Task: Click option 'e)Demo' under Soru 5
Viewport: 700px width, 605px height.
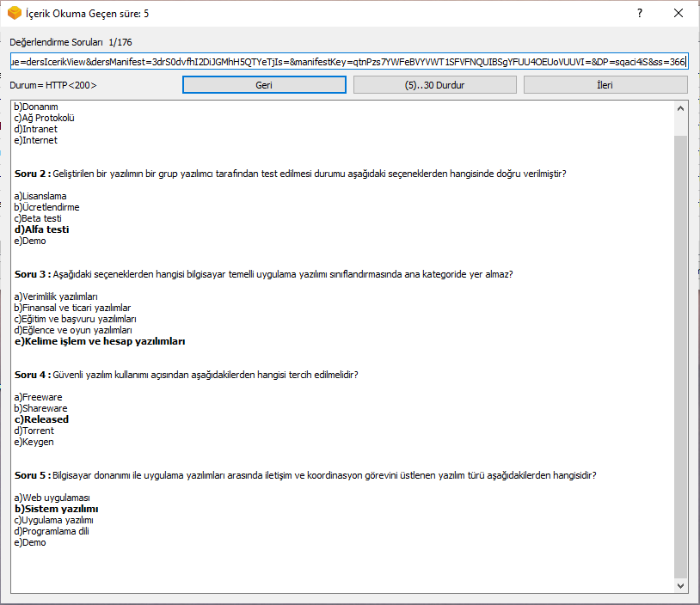Action: point(30,542)
